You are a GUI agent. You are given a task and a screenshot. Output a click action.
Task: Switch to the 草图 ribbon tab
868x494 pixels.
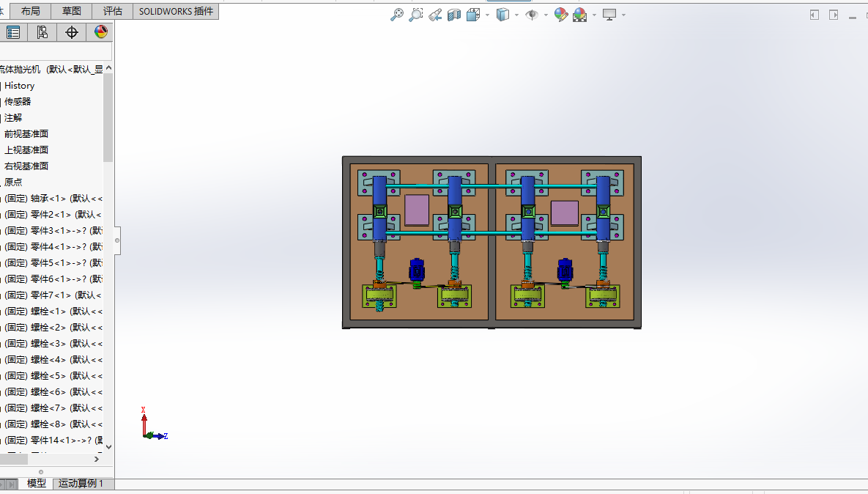click(x=71, y=11)
